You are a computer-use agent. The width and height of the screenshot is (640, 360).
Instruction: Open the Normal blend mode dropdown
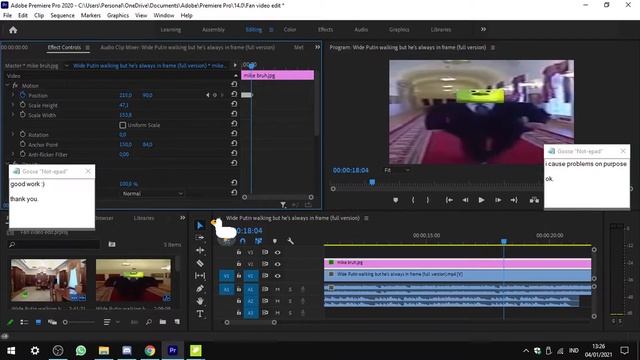pyautogui.click(x=153, y=193)
